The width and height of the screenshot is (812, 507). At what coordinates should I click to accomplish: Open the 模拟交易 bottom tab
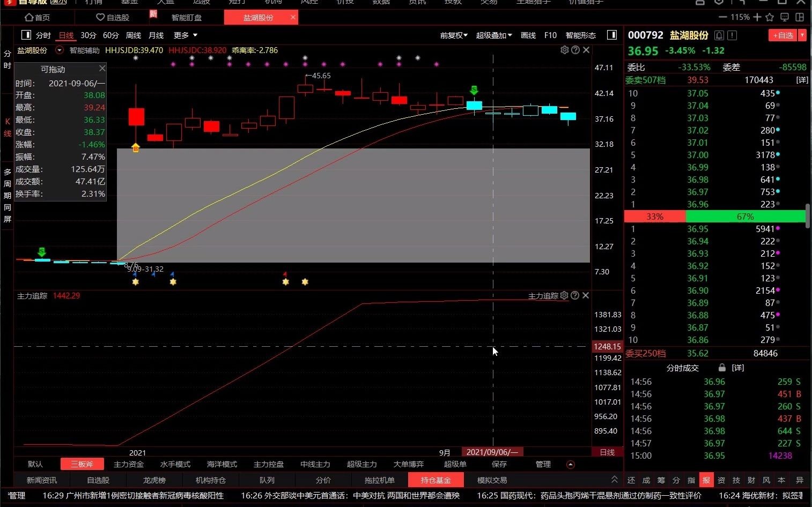[492, 480]
